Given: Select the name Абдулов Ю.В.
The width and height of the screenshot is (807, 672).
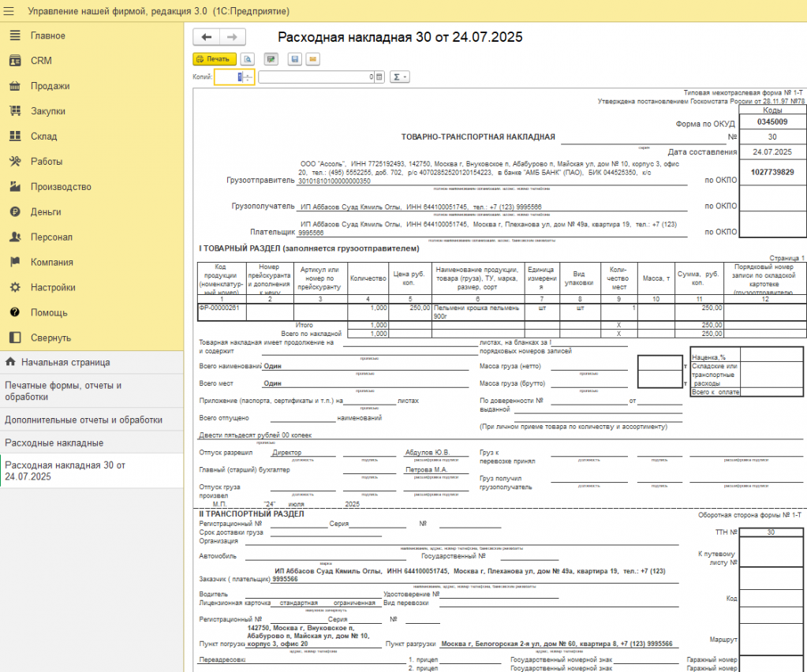Looking at the screenshot, I should click(428, 452).
